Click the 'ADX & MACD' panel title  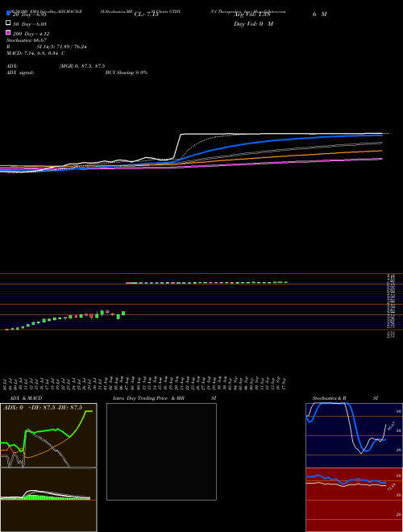tap(26, 398)
